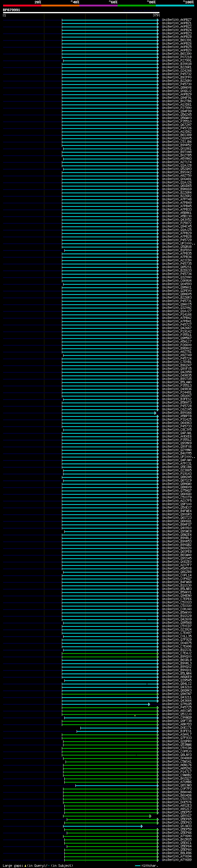Click the UniRef100_Q56Z45 label
This screenshot has height=868, width=197.
[176, 115]
